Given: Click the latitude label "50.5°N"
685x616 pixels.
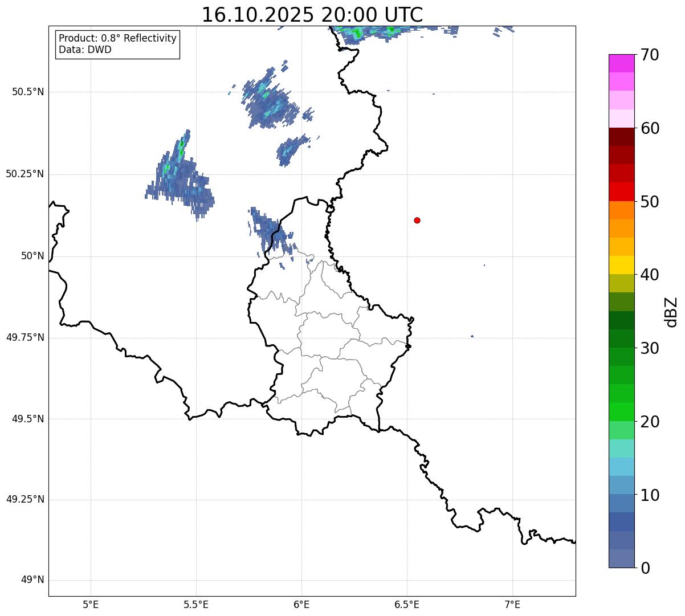Looking at the screenshot, I should pos(28,92).
